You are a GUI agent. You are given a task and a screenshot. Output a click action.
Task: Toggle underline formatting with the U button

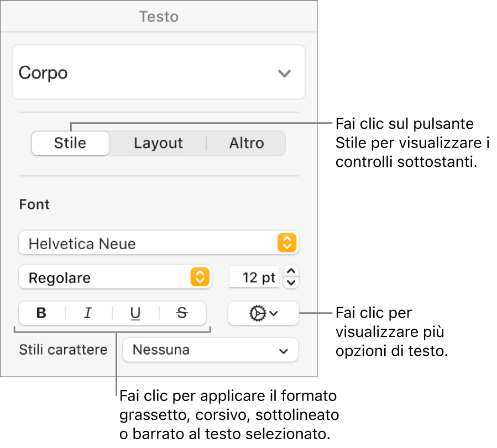point(135,313)
